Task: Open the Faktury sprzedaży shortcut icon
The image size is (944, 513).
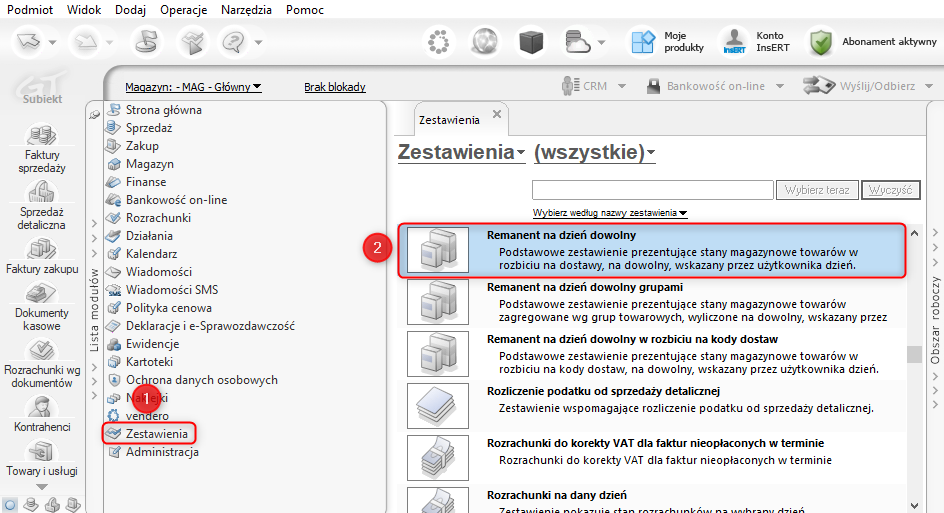Action: pos(42,134)
